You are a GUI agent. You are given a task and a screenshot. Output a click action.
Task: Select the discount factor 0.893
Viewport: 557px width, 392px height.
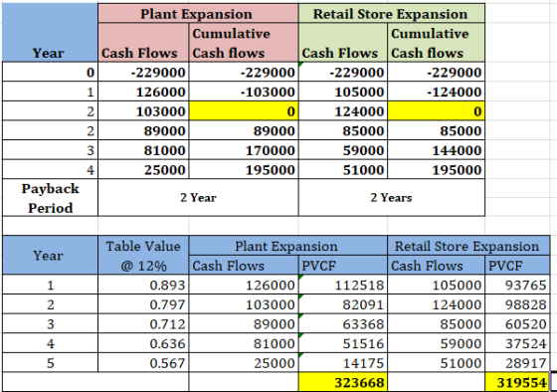[143, 285]
